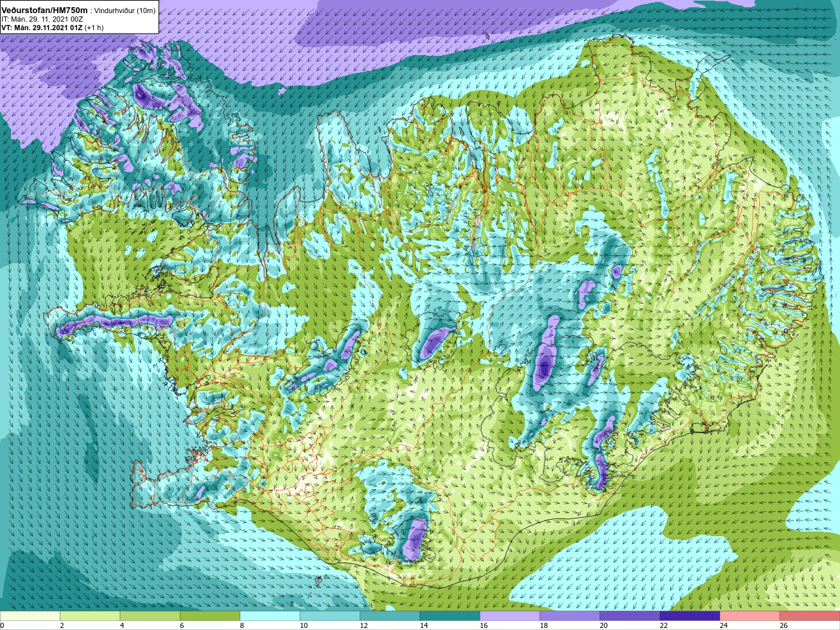840x630 pixels.
Task: Select the dark teal 14–16 legend swatch
Action: tap(450, 616)
